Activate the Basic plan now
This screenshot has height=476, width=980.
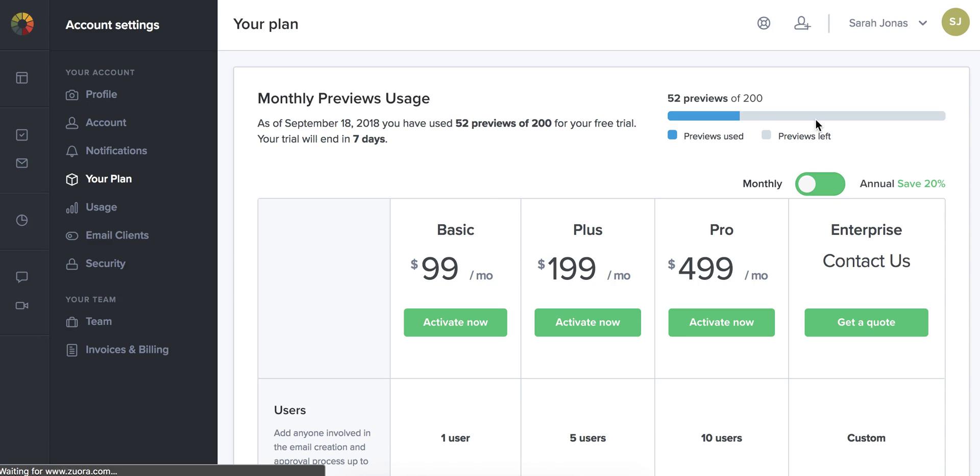455,322
